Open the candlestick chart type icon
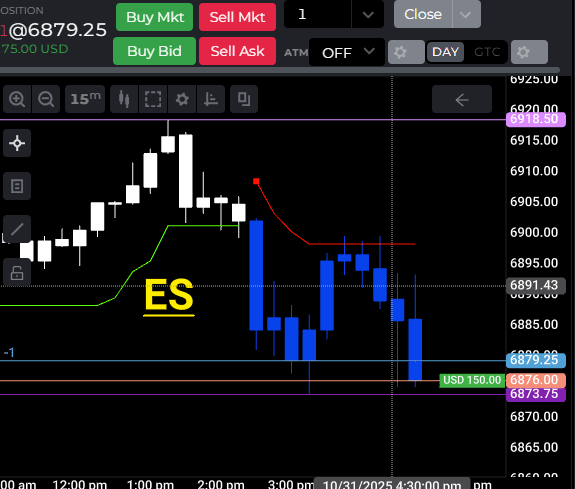 pos(124,99)
